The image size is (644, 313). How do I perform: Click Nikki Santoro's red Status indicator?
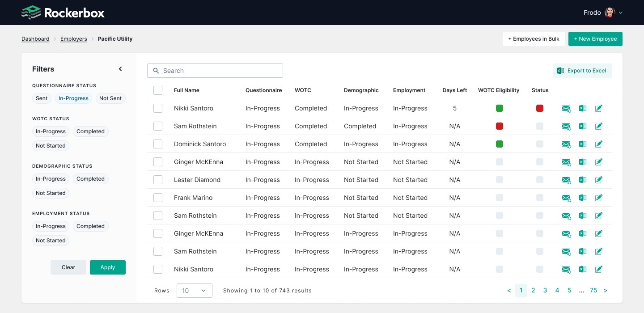[540, 108]
